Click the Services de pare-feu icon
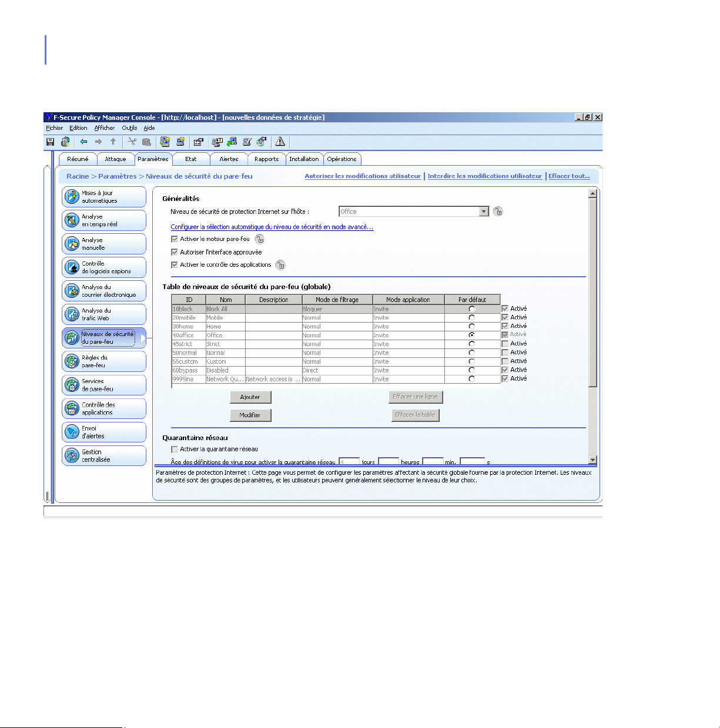The image size is (720, 728). tap(72, 385)
